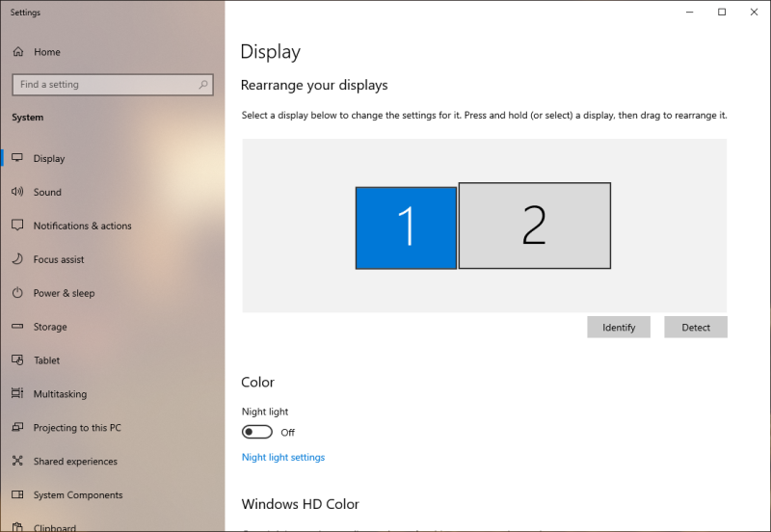Screen dimensions: 771x532
Task: Close the Settings window
Action: point(754,12)
